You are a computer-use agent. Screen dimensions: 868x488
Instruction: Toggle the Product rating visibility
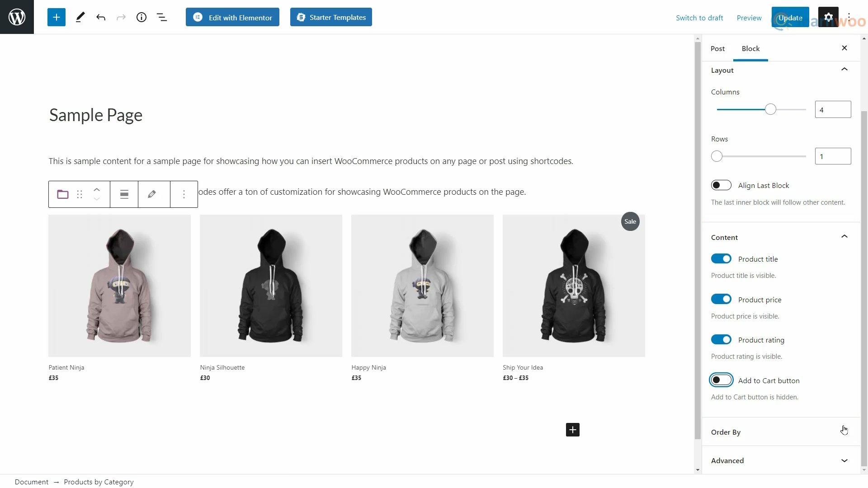(722, 340)
